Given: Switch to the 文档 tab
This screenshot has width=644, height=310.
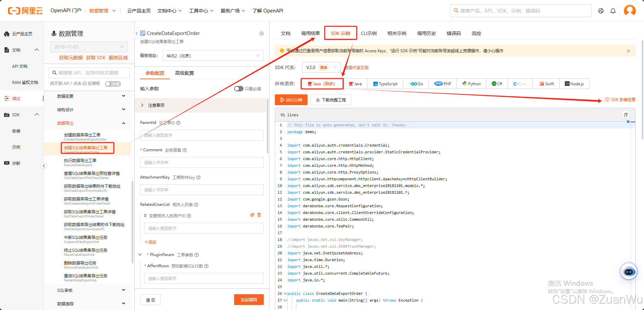Looking at the screenshot, I should (286, 33).
